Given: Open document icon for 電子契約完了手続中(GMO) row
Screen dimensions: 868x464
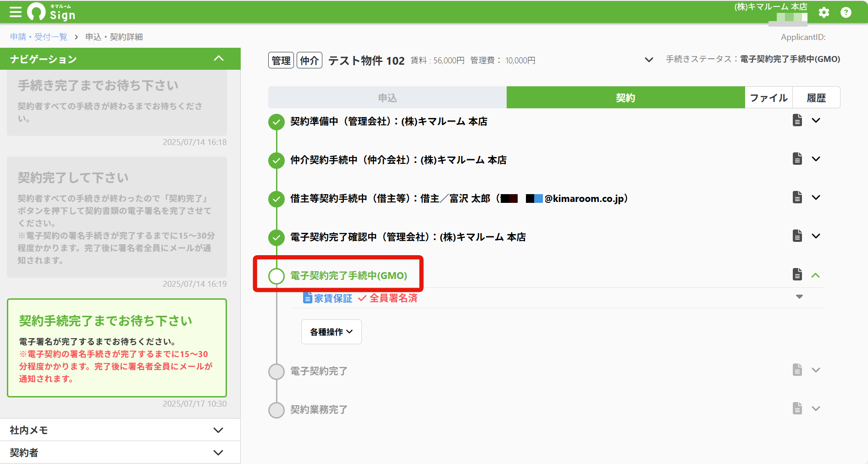Looking at the screenshot, I should coord(797,274).
